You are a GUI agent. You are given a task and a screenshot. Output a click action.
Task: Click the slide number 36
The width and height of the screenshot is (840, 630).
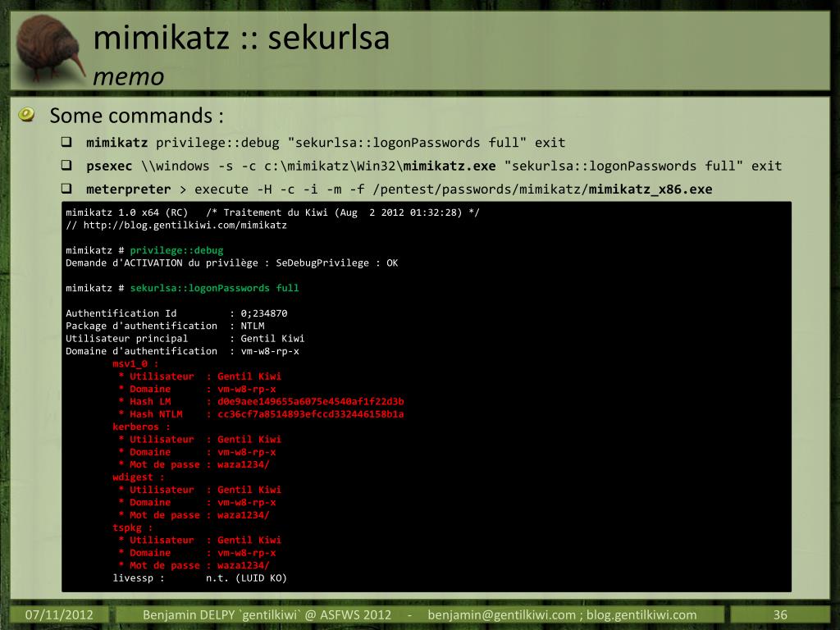pyautogui.click(x=780, y=614)
